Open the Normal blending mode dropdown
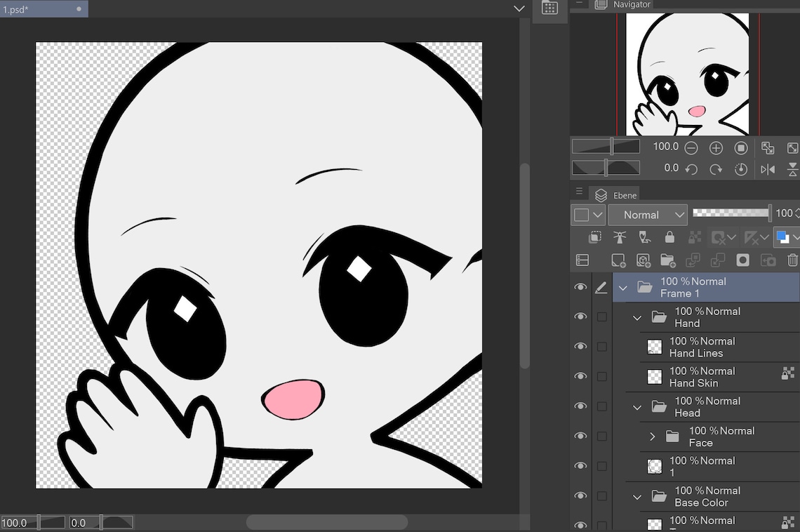The image size is (800, 532). pos(647,214)
